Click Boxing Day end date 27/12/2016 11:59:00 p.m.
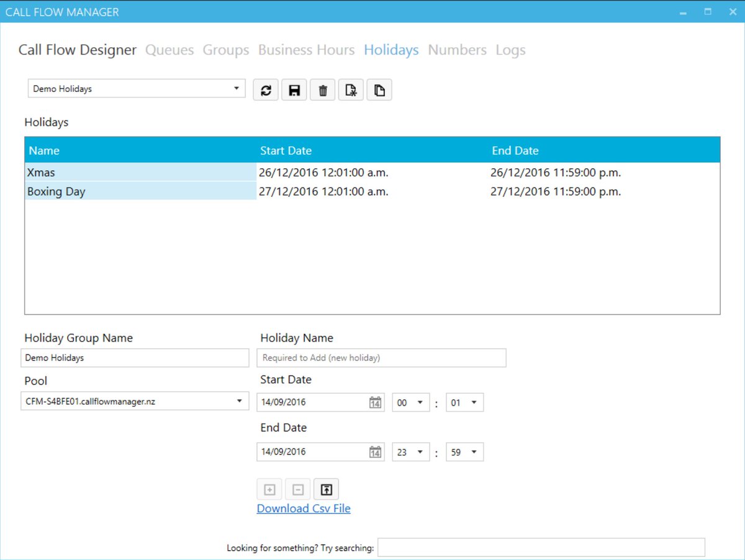This screenshot has width=745, height=560. 556,192
